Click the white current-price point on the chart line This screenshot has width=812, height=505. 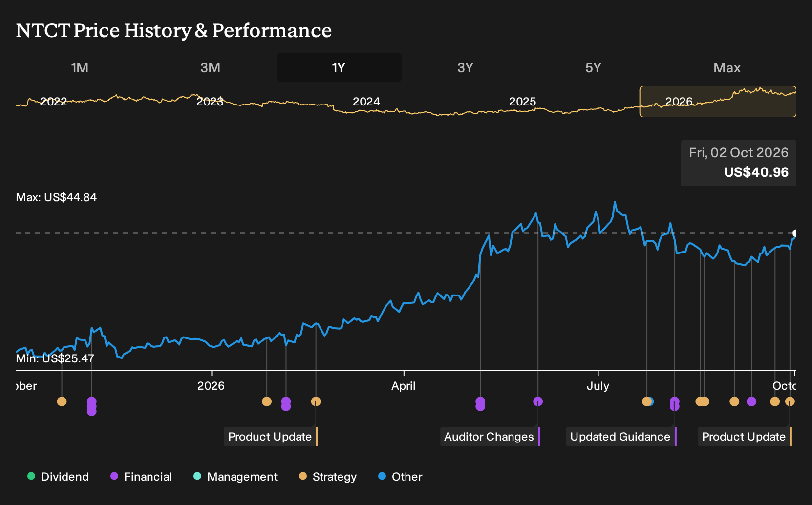(795, 233)
